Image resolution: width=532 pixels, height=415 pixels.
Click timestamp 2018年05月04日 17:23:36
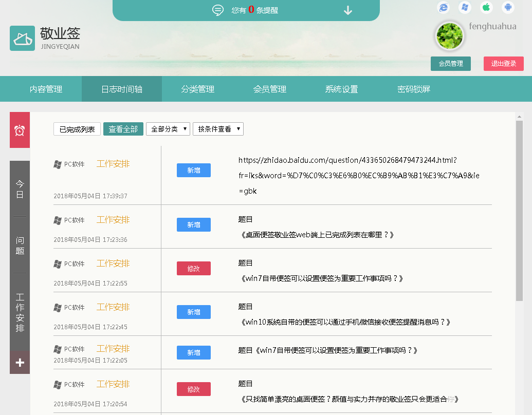(x=90, y=240)
